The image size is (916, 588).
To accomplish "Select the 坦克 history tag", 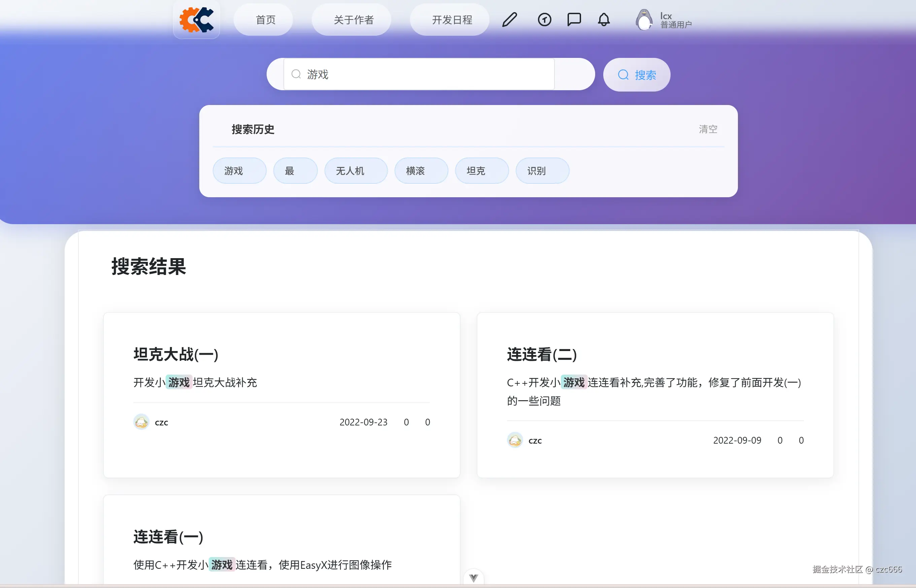I will click(x=481, y=171).
